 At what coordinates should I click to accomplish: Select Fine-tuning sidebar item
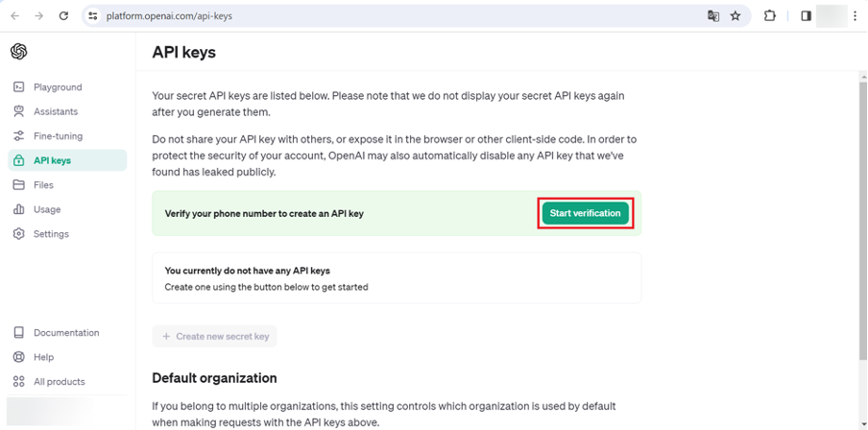67,135
